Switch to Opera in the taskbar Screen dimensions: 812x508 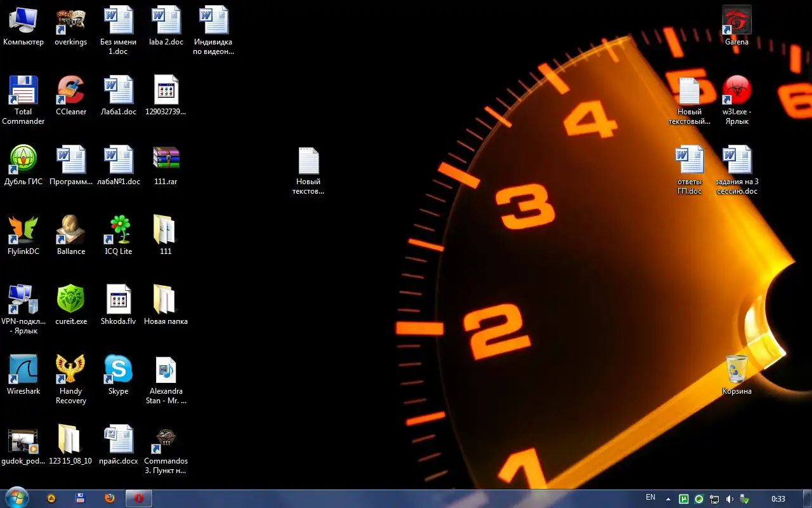(x=139, y=498)
